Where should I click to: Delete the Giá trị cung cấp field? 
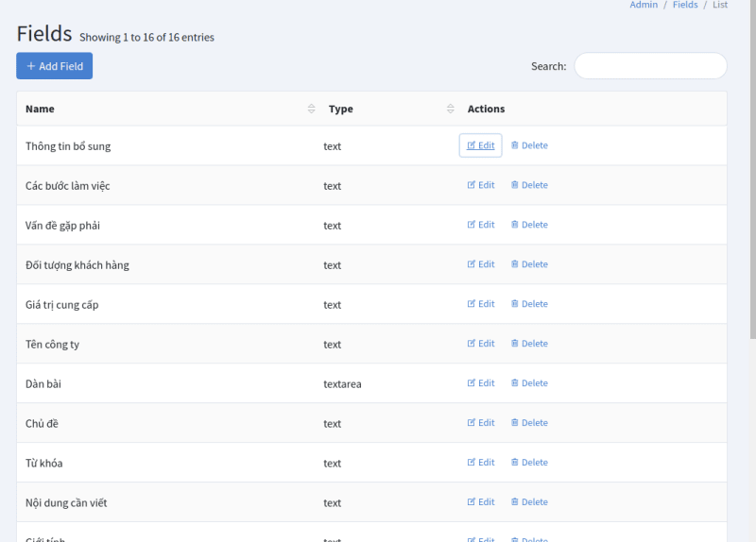click(529, 303)
